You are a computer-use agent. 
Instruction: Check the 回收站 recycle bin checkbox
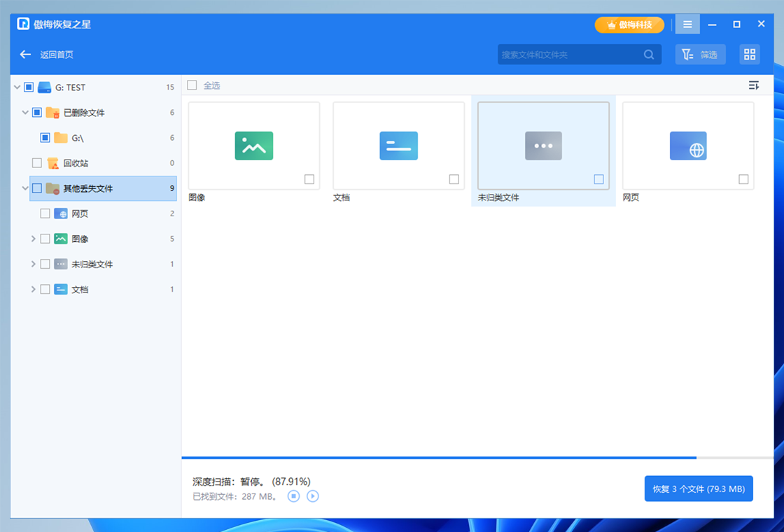[x=37, y=163]
